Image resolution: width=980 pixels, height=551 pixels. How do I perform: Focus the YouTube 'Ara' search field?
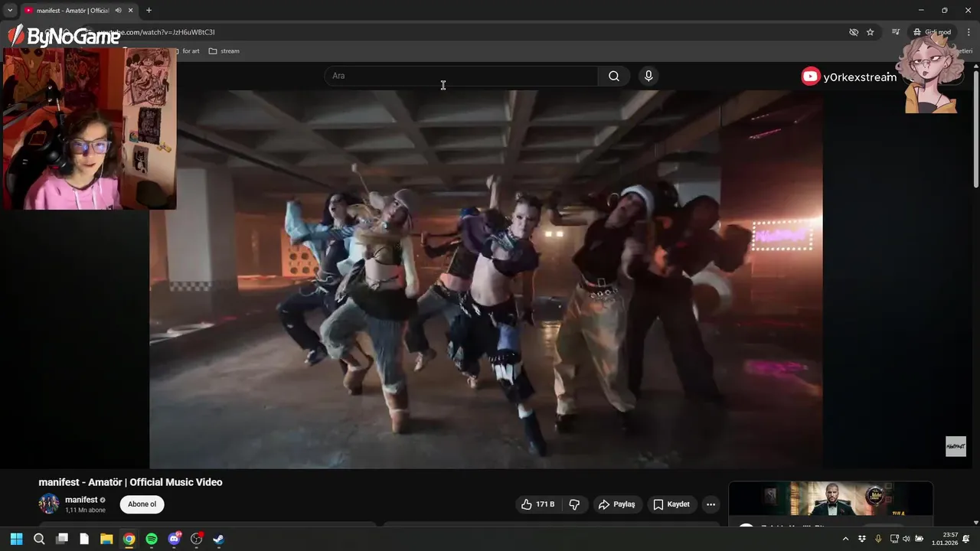461,76
